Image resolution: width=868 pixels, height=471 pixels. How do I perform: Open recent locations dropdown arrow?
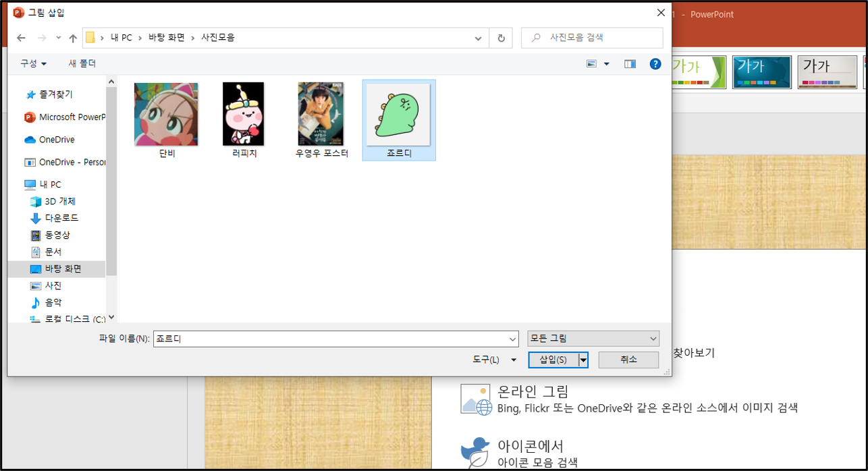coord(59,38)
